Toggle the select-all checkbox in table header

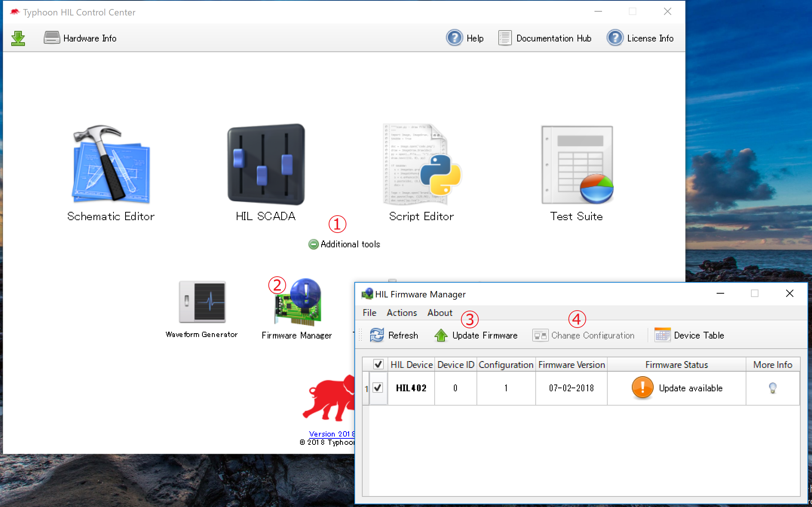(378, 365)
